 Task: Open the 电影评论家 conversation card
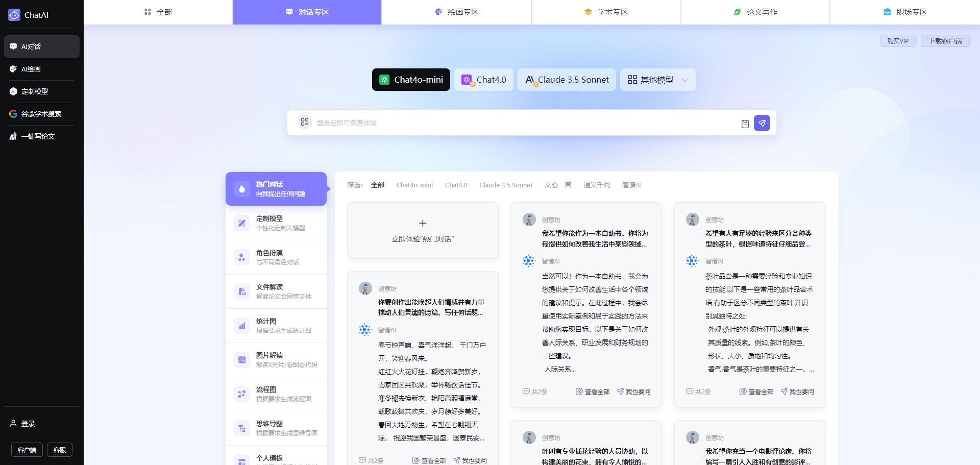point(750,443)
